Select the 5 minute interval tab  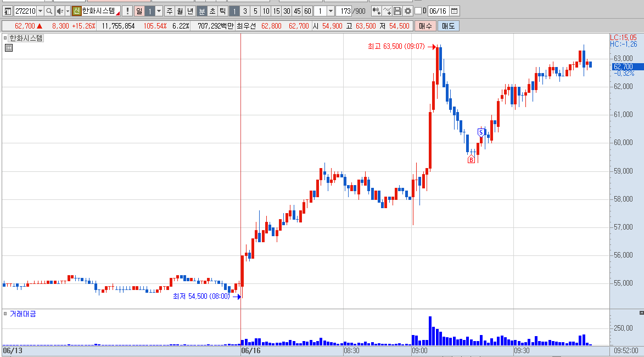point(255,11)
